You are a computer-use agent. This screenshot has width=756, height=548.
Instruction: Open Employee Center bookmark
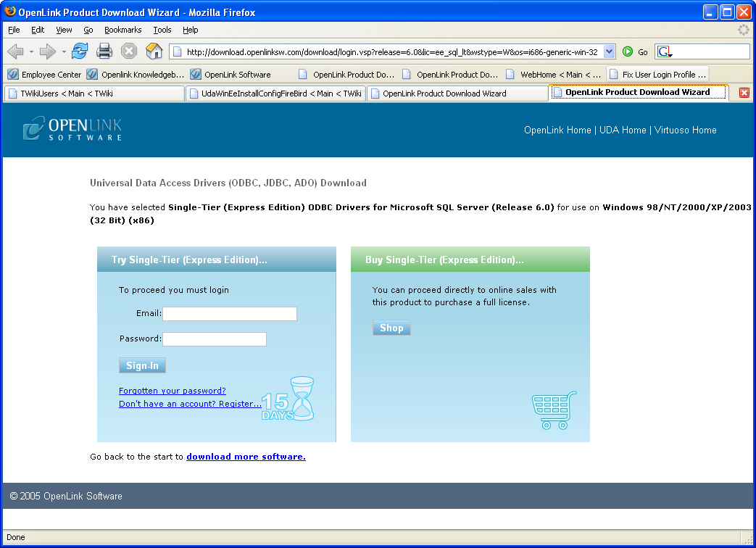click(x=44, y=75)
